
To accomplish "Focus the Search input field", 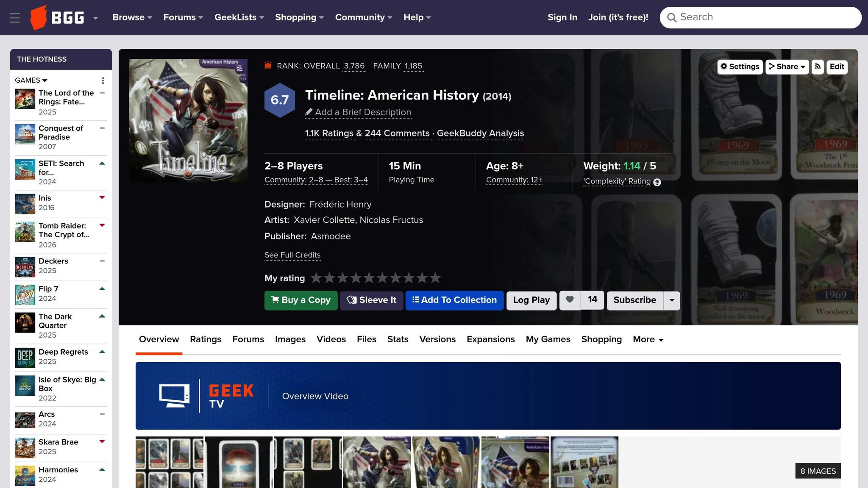I will pyautogui.click(x=760, y=17).
